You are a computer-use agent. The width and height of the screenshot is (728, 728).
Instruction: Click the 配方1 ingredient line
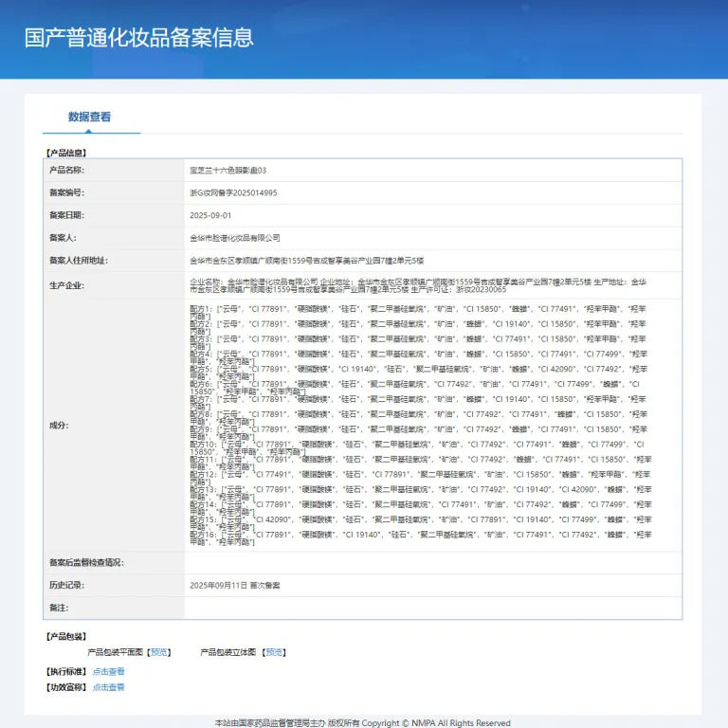418,313
